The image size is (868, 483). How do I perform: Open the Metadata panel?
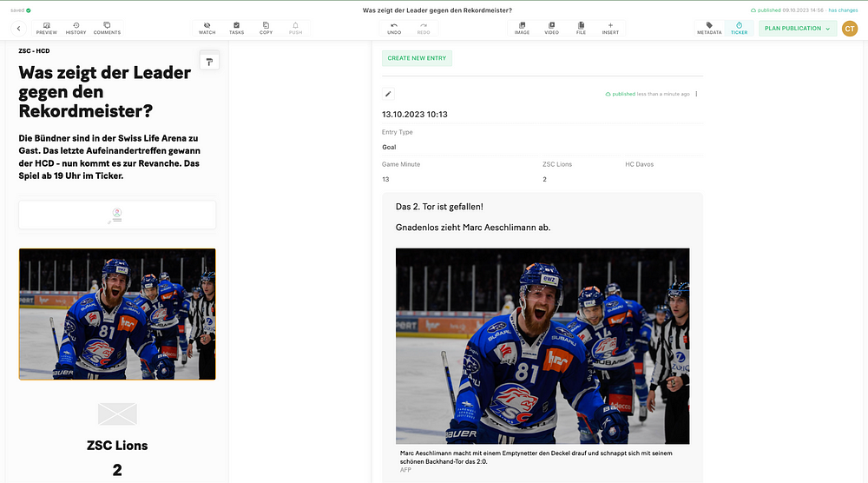coord(709,29)
